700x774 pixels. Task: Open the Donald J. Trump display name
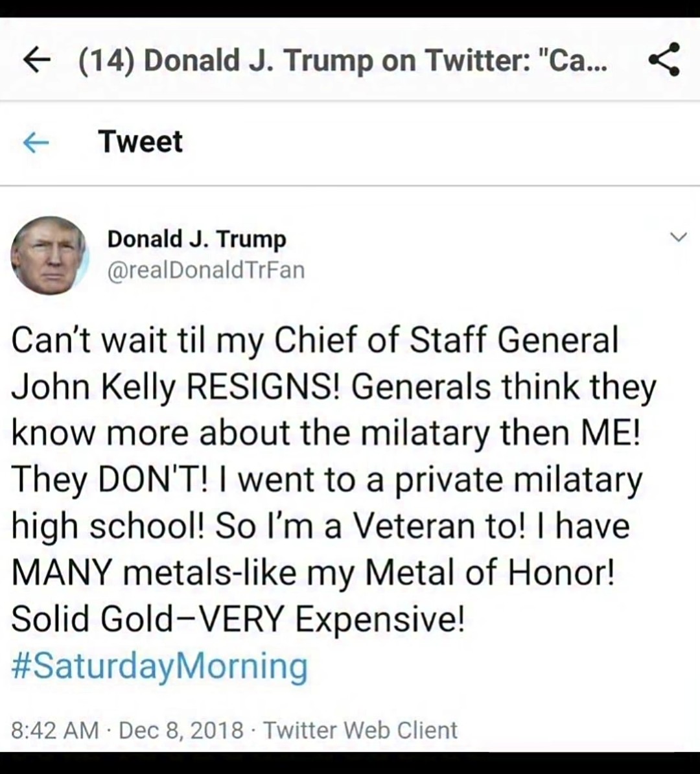(x=196, y=239)
